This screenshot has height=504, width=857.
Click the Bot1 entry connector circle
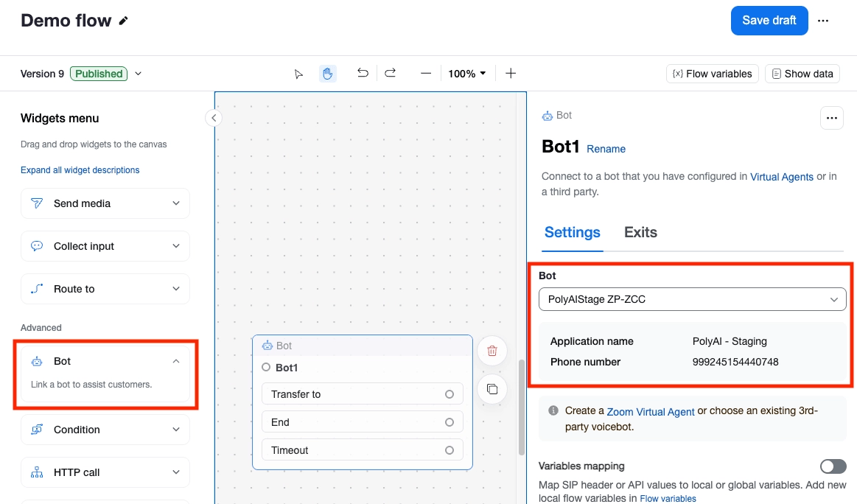point(266,368)
